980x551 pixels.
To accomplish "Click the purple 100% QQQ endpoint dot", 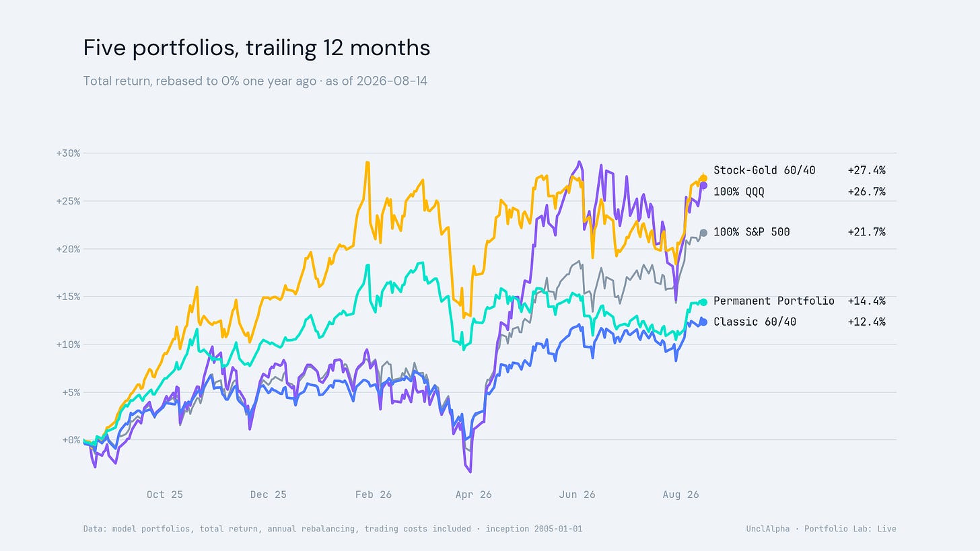I will click(703, 185).
